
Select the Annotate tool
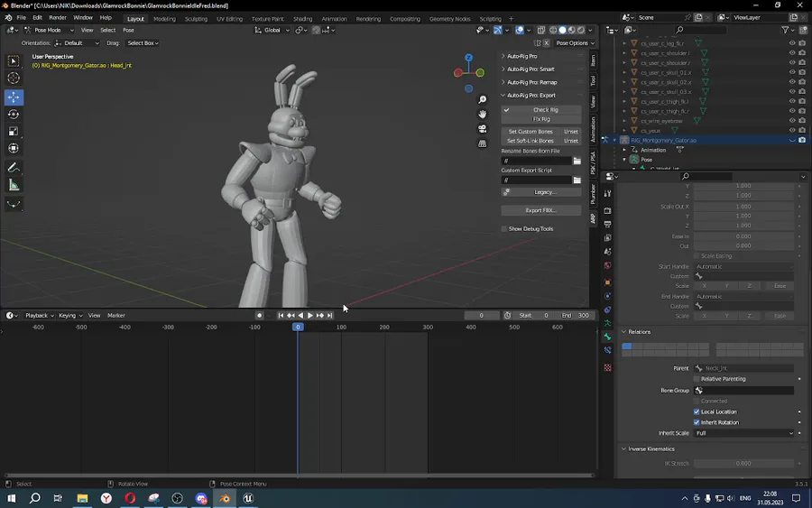click(x=14, y=168)
